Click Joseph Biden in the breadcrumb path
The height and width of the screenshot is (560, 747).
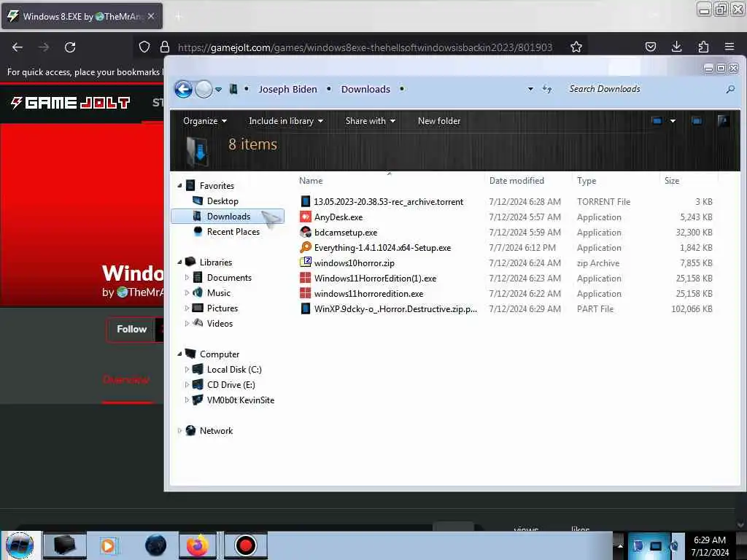287,89
